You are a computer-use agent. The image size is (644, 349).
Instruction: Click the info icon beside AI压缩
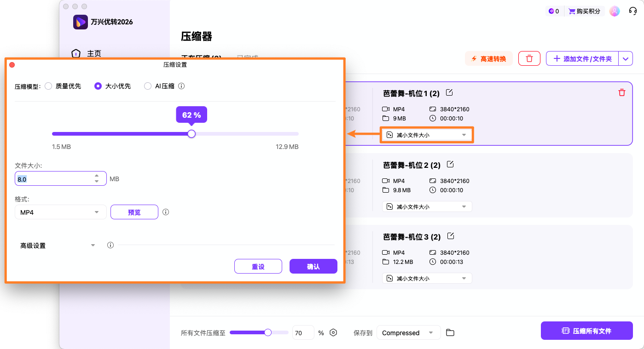pos(181,86)
